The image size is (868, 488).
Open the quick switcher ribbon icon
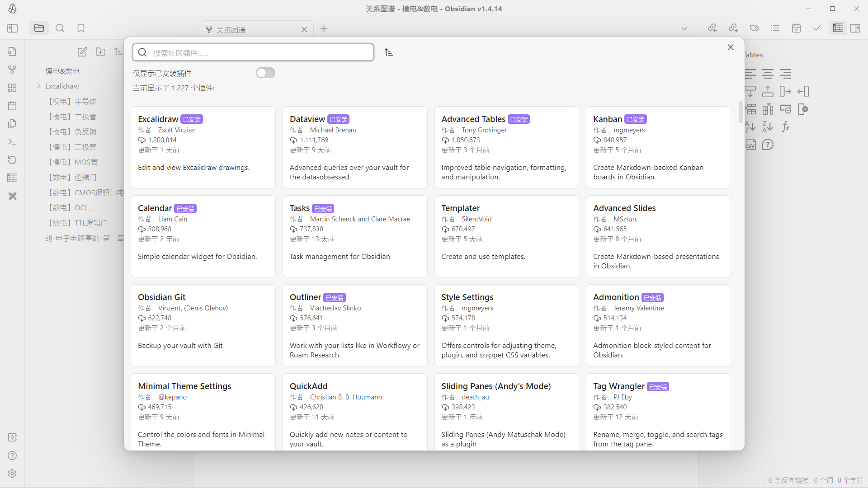coord(12,52)
